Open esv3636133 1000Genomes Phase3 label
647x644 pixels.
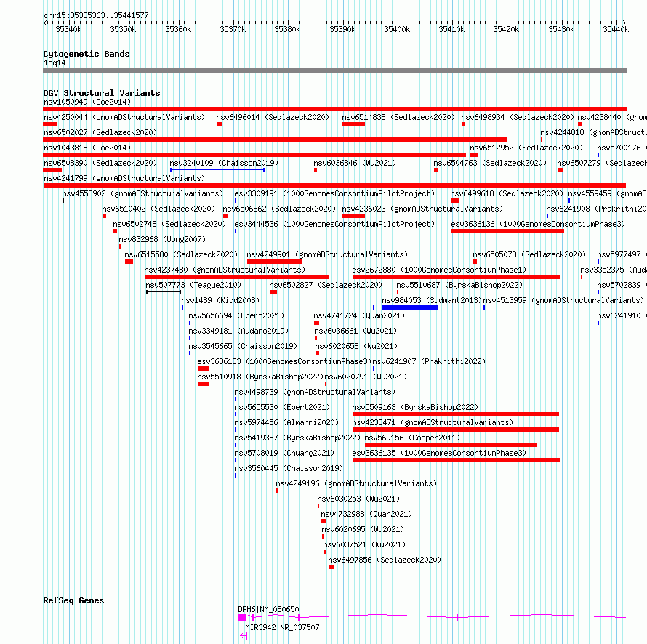click(x=284, y=361)
